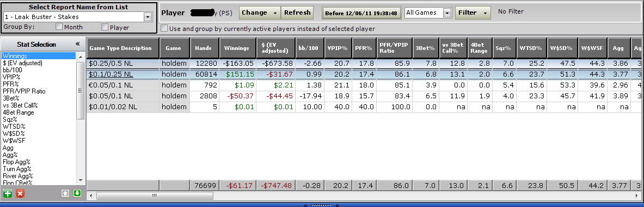Move selected stat down with green arrow icon
Screen dimensions: 644x207
point(77,193)
